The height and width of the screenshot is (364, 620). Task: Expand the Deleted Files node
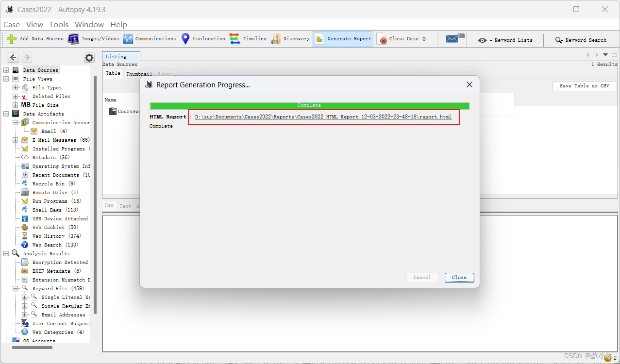click(x=16, y=97)
